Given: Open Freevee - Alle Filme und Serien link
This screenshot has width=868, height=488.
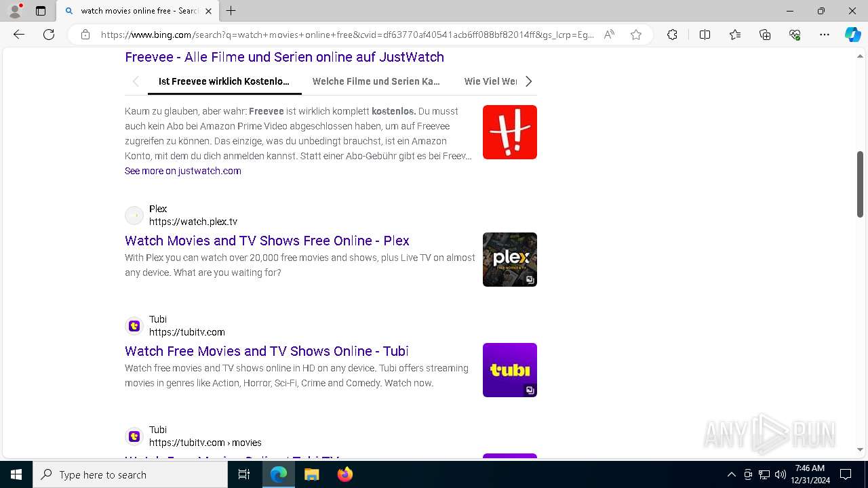Looking at the screenshot, I should pyautogui.click(x=284, y=57).
